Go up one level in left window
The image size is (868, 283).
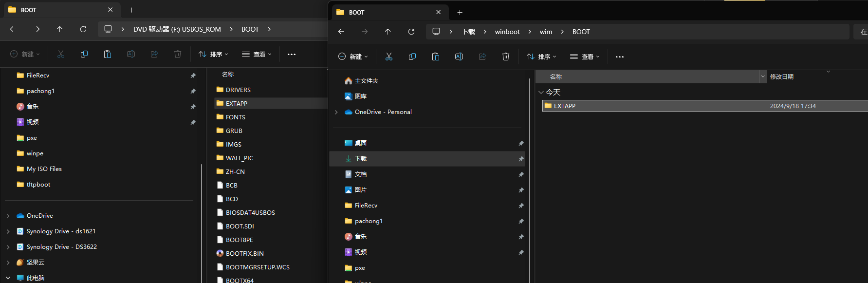pos(60,29)
